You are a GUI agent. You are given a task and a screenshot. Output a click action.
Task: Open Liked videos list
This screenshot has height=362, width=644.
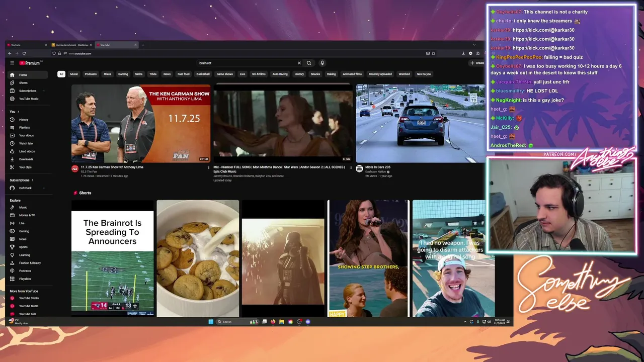pyautogui.click(x=28, y=151)
